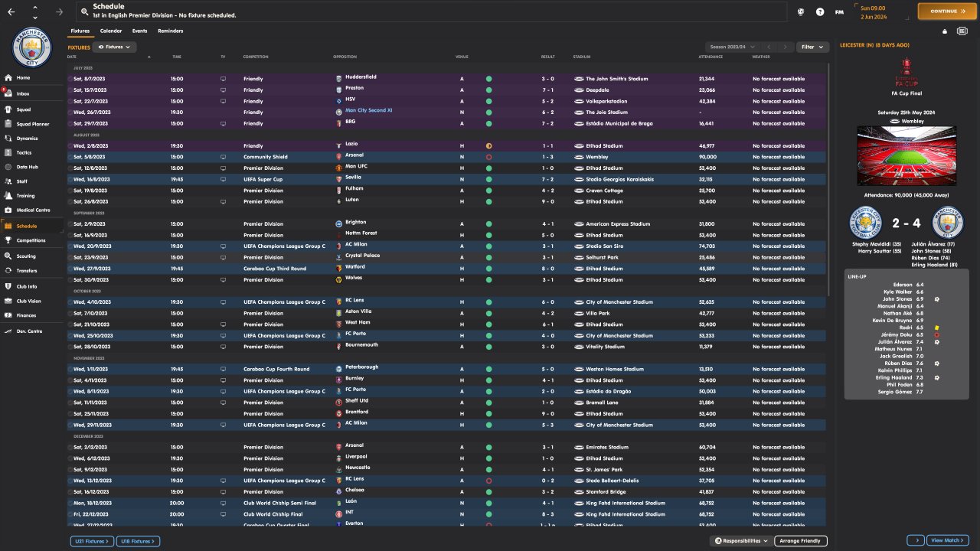Open Squad Planner in the sidebar
This screenshot has width=980, height=551.
(31, 124)
